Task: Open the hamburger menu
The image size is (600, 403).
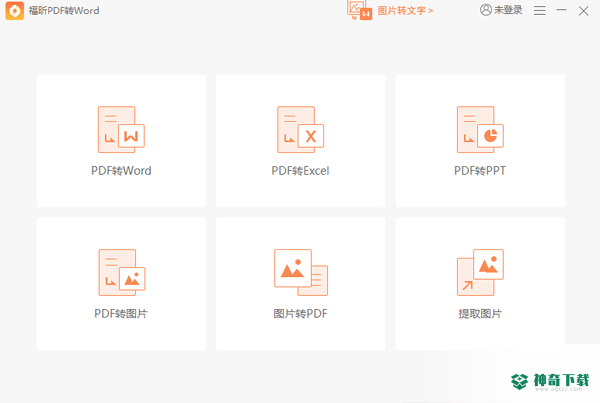Action: (x=540, y=11)
